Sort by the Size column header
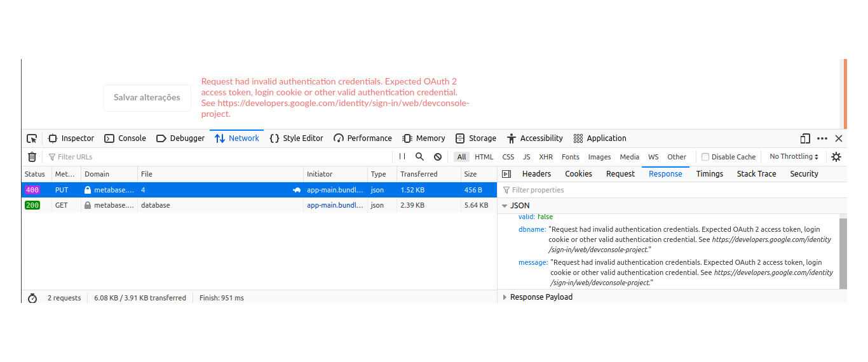The image size is (868, 362). click(x=478, y=174)
